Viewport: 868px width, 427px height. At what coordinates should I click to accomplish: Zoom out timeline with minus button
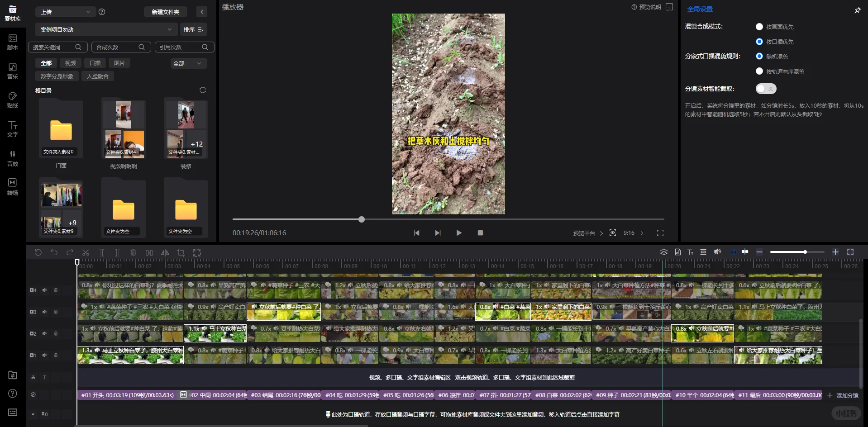click(x=759, y=252)
